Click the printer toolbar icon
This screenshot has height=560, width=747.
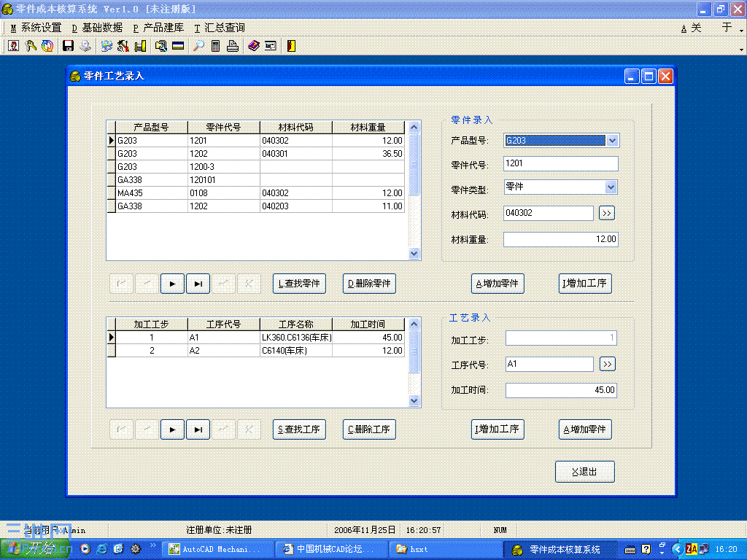[233, 46]
